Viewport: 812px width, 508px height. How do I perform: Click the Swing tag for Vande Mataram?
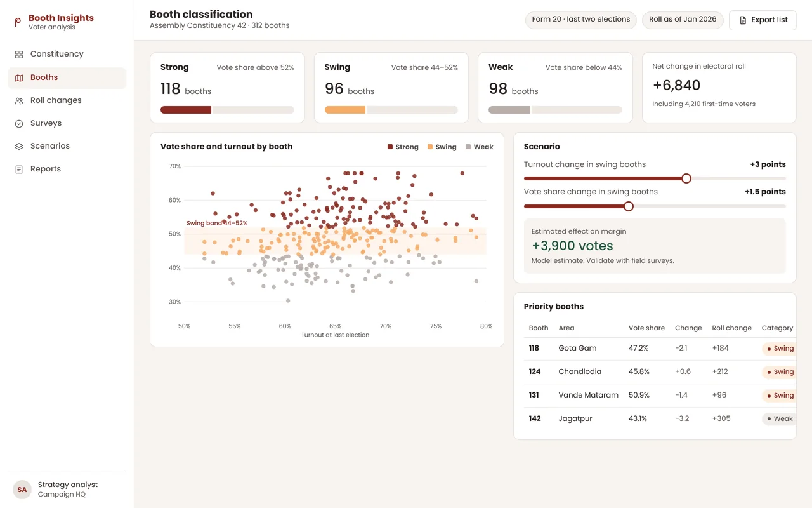click(780, 395)
